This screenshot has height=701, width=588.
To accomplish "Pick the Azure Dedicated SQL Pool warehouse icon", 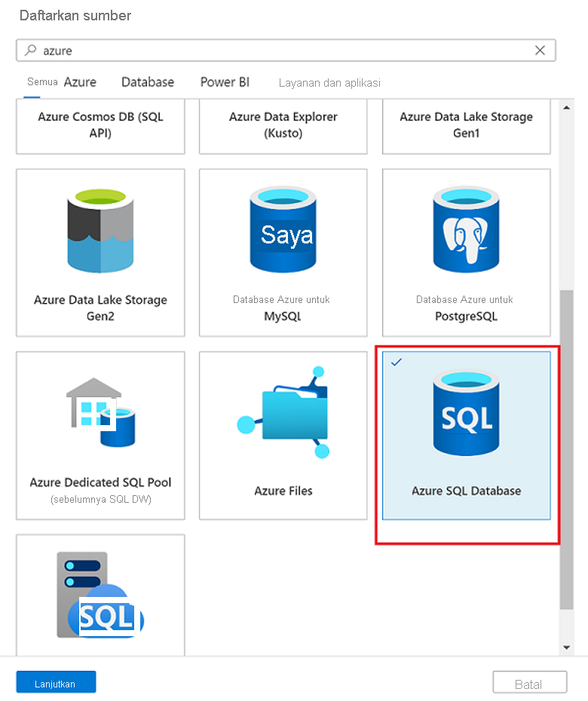I will tap(100, 412).
